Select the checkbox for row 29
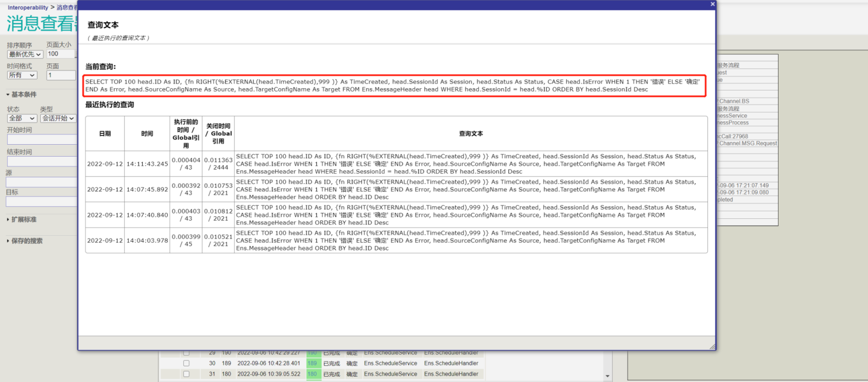 186,353
